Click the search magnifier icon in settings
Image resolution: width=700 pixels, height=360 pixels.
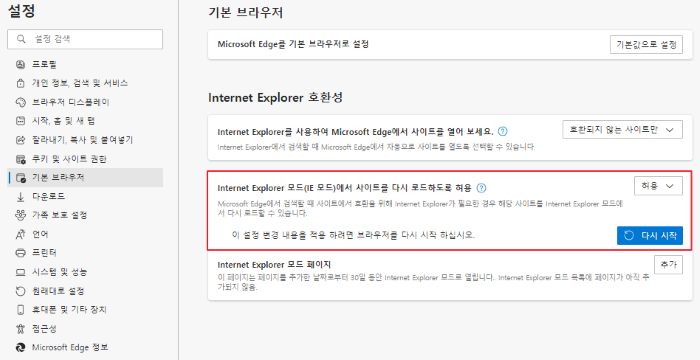21,39
